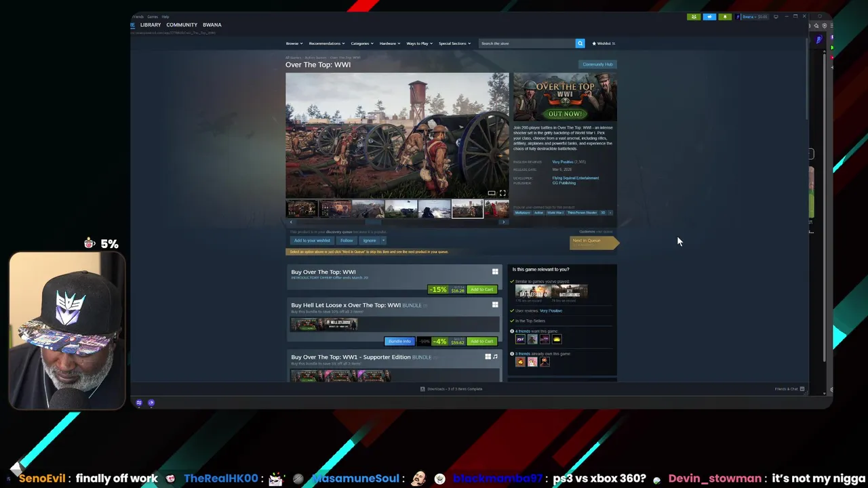Open the Wishlist star link
The width and height of the screenshot is (868, 488).
tap(603, 43)
